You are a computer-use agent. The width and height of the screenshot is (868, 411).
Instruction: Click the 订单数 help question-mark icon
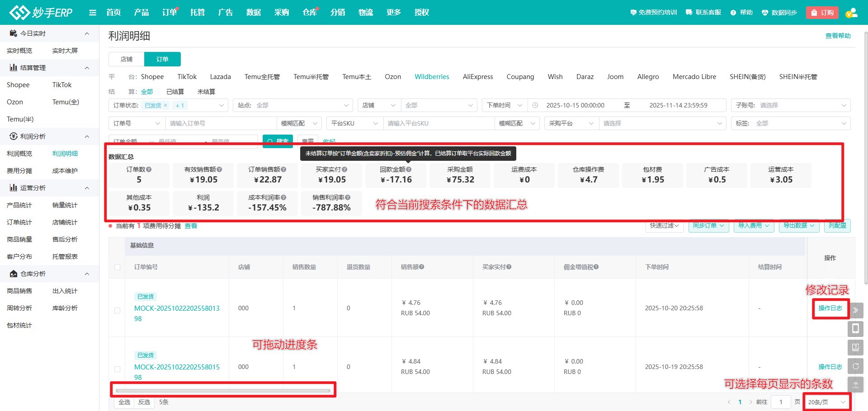149,169
